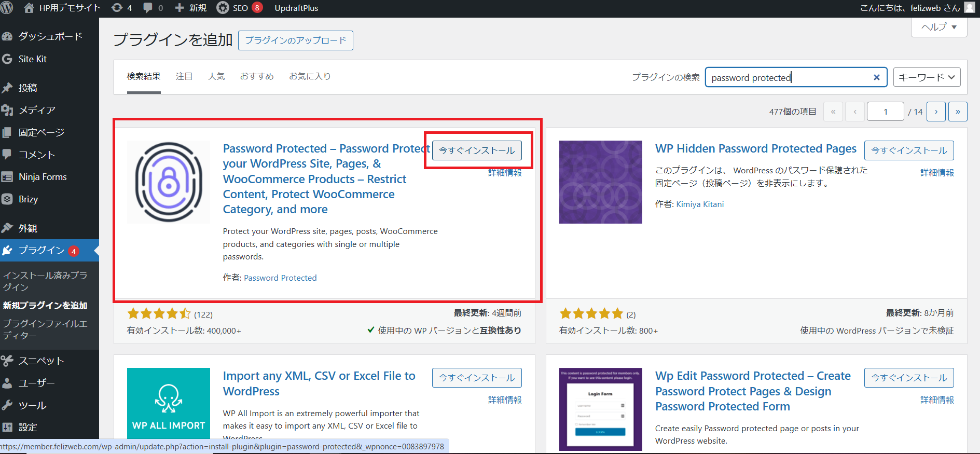Open 投稿 pin icon in sidebar
Viewport: 980px width, 454px height.
click(x=7, y=88)
